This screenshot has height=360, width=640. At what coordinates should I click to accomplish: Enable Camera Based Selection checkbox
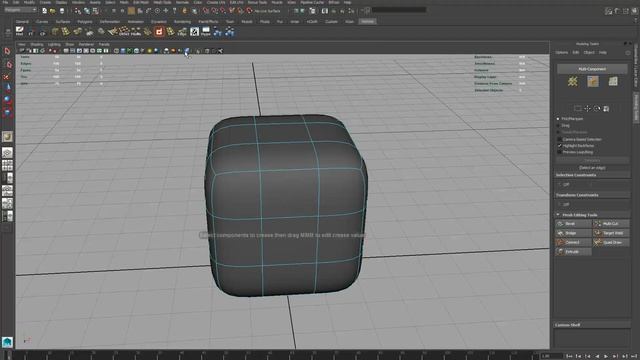[560, 139]
